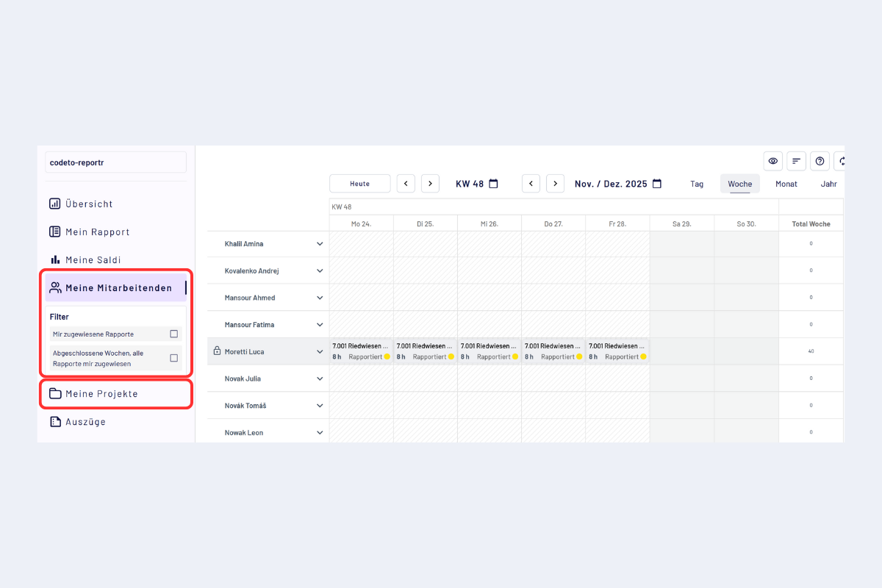This screenshot has height=588, width=882.
Task: Advance to next month with right arrow
Action: click(x=556, y=184)
